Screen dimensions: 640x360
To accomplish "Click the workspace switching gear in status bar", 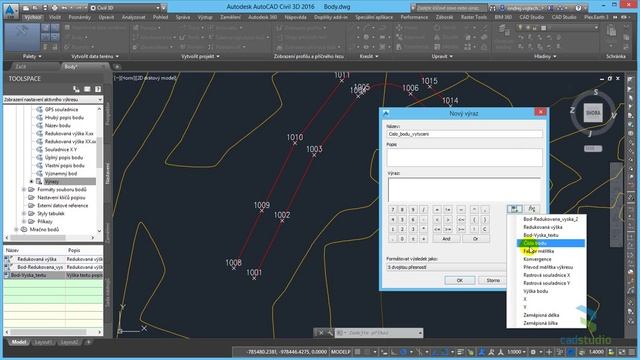I will coord(533,352).
